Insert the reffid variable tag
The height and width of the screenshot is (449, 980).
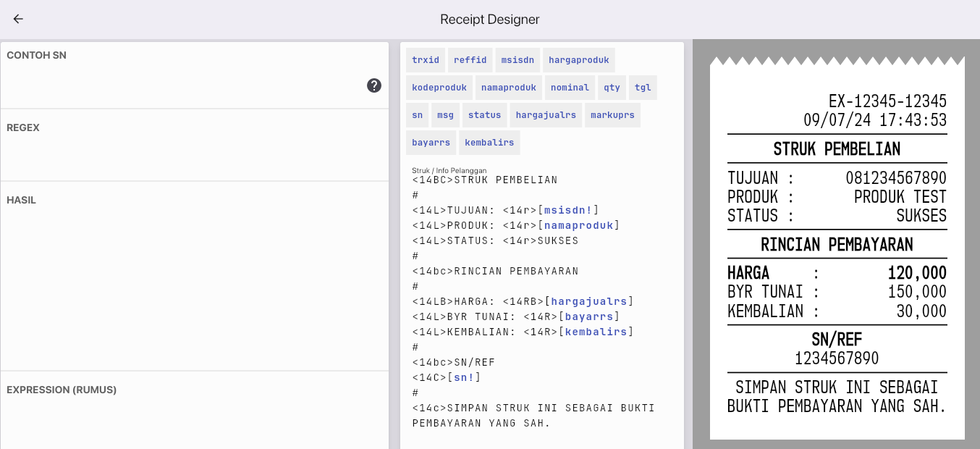point(470,60)
